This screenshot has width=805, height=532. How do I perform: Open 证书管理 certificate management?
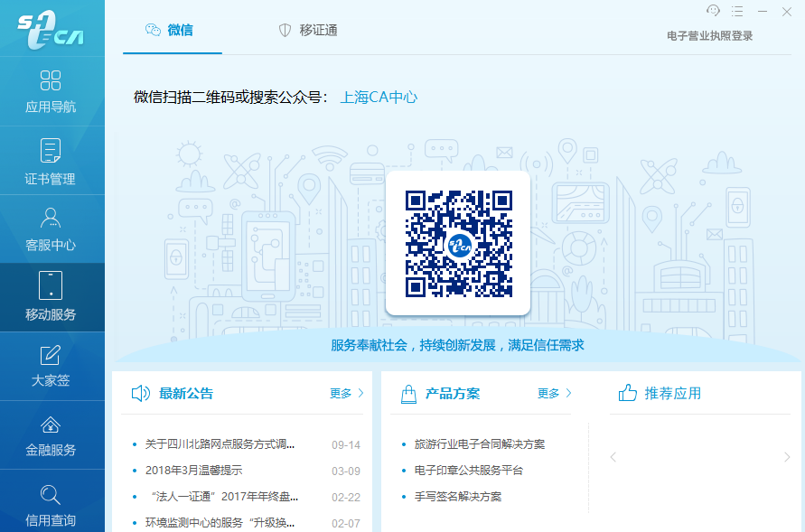51,163
